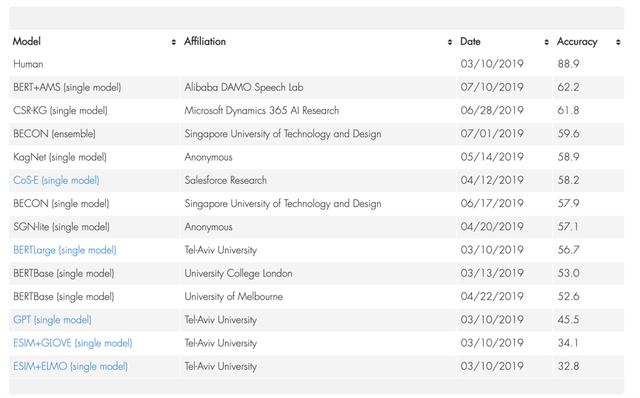Select the CSR-KG (single model) cell
The height and width of the screenshot is (398, 640).
[x=60, y=111]
